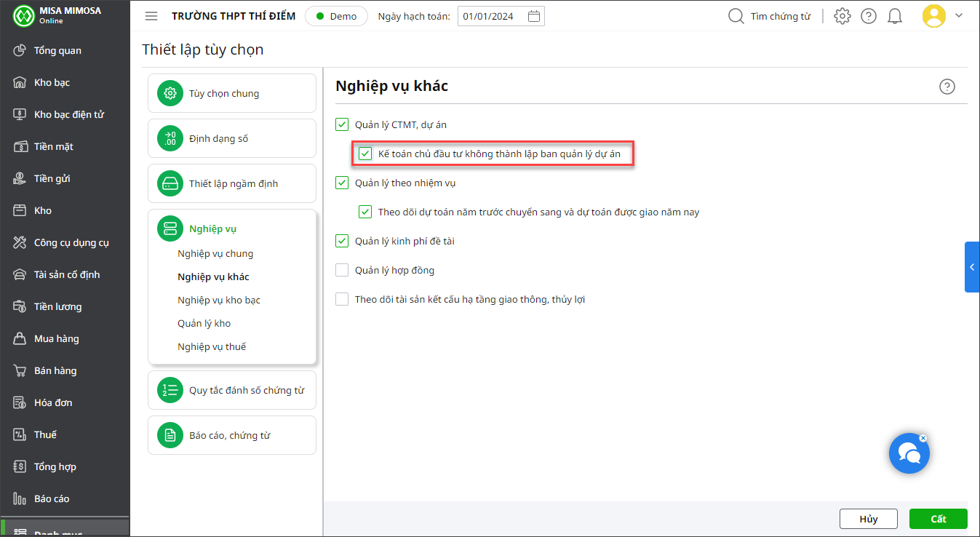Open settings gear icon in header
Image resolution: width=980 pixels, height=537 pixels.
coord(842,16)
